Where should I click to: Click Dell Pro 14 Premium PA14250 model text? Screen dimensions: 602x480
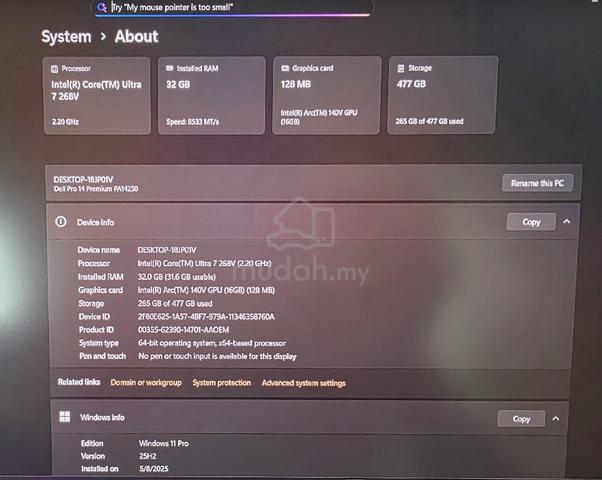coord(96,189)
